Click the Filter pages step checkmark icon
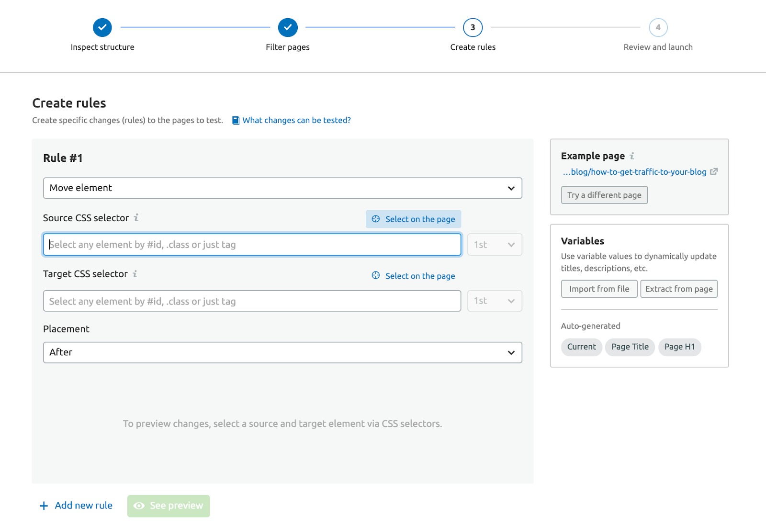This screenshot has height=532, width=766. point(288,27)
